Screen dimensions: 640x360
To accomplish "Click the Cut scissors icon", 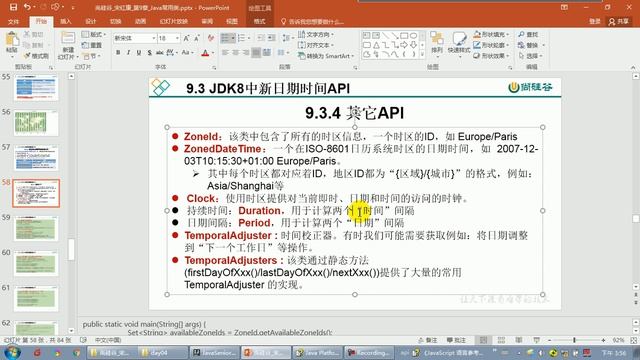I will click(27, 34).
